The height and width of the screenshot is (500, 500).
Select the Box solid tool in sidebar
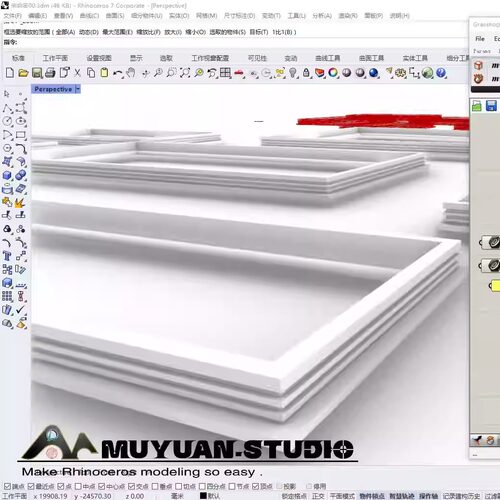[7, 175]
